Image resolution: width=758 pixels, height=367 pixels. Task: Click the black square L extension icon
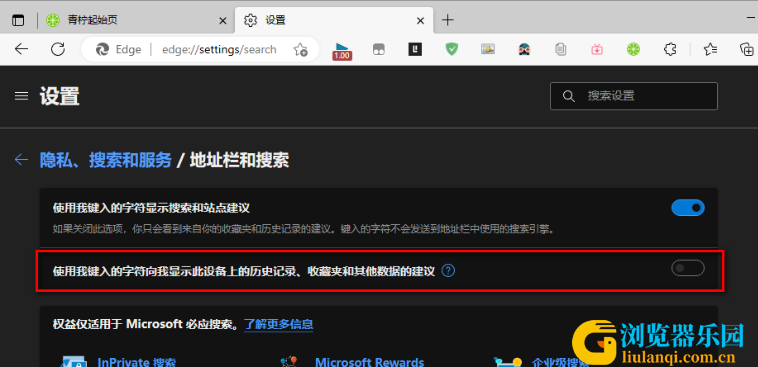coord(415,49)
